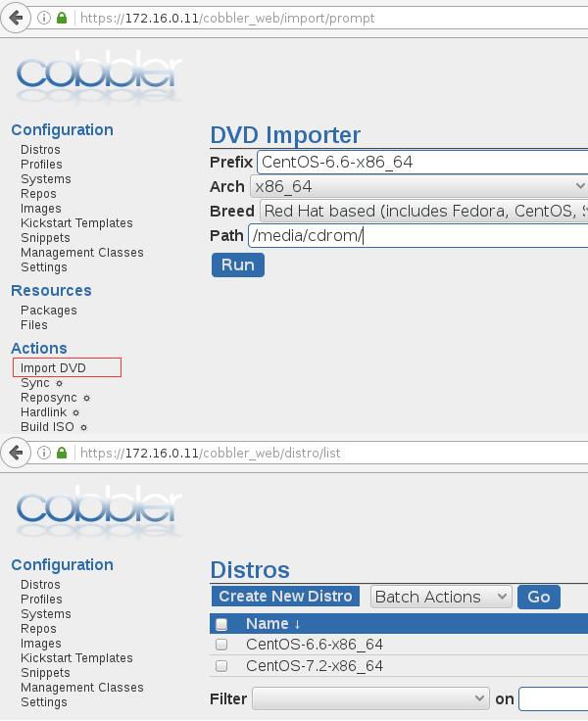Open the Breed dropdown
This screenshot has height=721, width=588.
(x=423, y=211)
